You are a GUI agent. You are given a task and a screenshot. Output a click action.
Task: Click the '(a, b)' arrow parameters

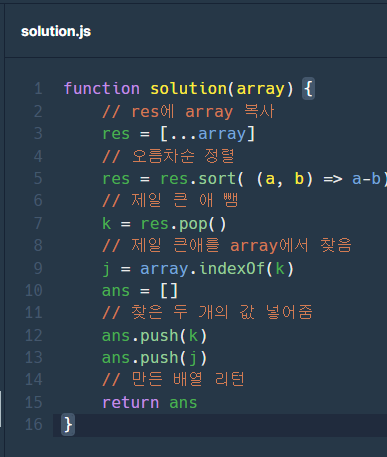point(285,179)
